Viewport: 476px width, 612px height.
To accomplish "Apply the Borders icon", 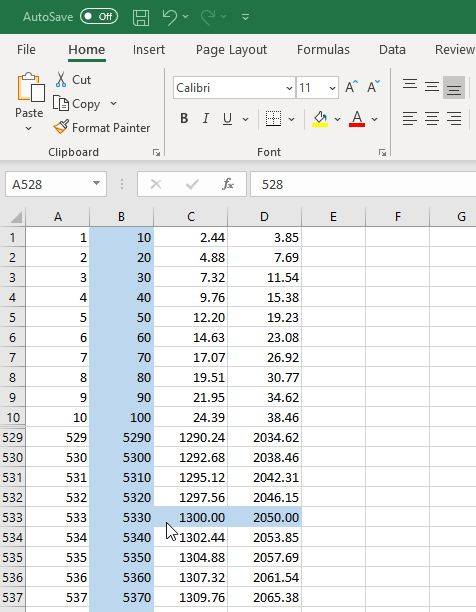I will [273, 119].
